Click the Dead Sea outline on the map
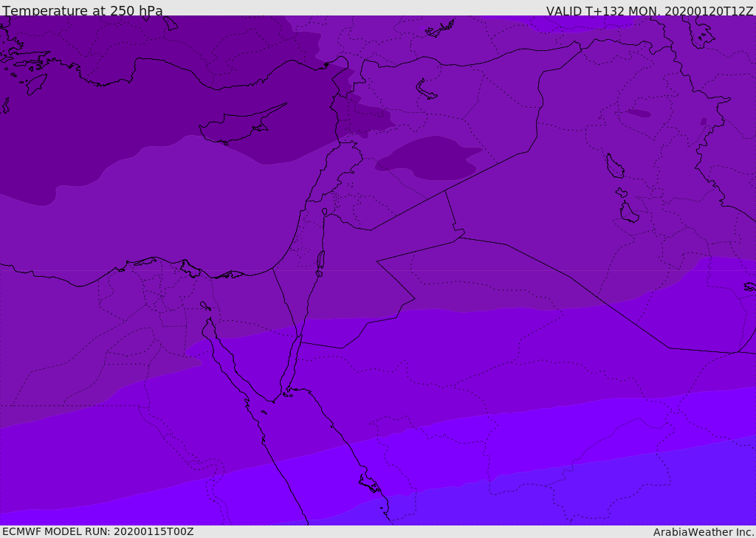Viewport: 756px width, 538px height. [320, 263]
